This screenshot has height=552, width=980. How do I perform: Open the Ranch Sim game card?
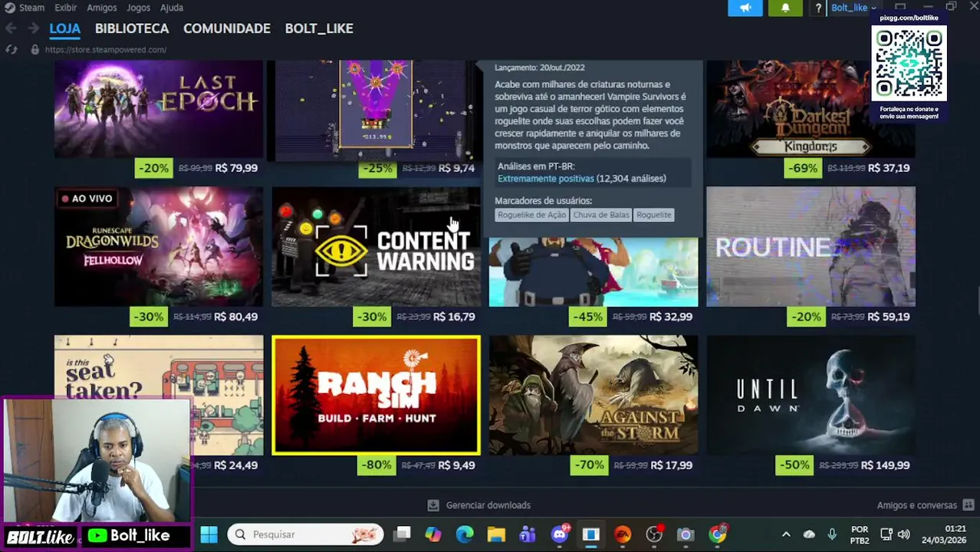tap(376, 395)
